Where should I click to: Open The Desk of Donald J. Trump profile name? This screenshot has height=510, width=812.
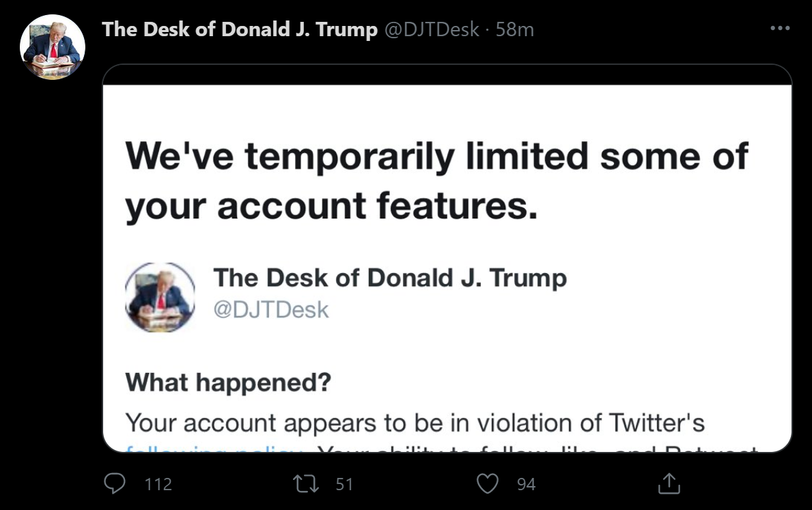pos(240,29)
